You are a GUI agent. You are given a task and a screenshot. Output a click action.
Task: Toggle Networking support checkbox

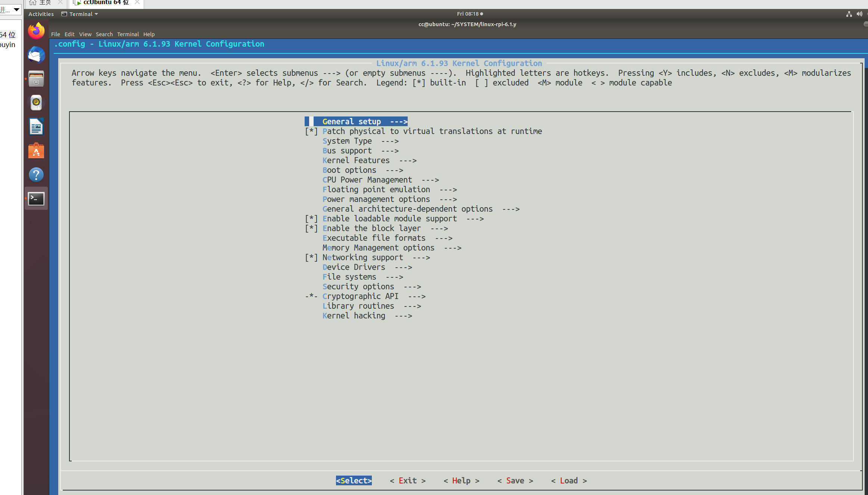[x=311, y=258]
